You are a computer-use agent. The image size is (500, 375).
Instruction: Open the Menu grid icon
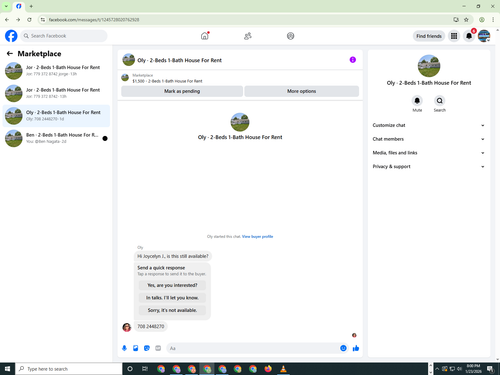pyautogui.click(x=454, y=36)
